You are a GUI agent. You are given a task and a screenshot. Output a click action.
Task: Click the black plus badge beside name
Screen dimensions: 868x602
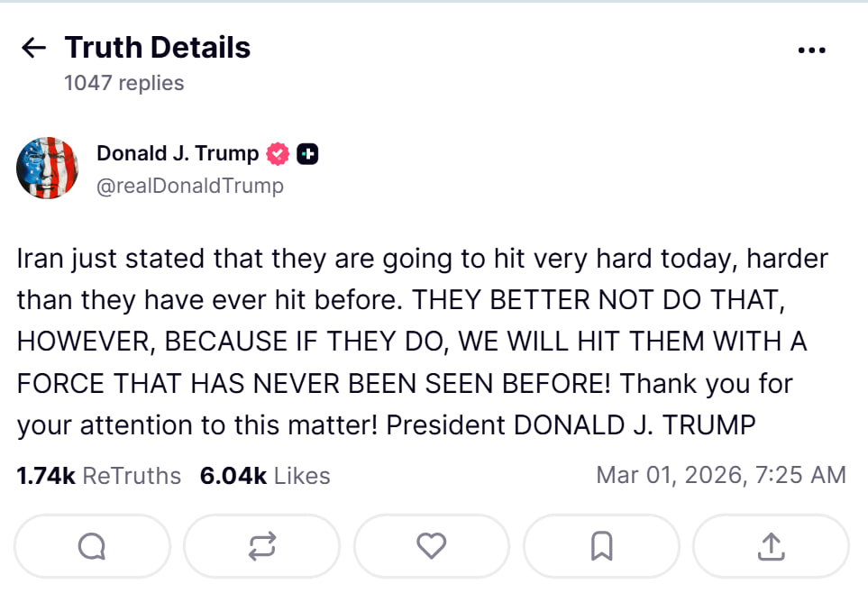(x=307, y=154)
